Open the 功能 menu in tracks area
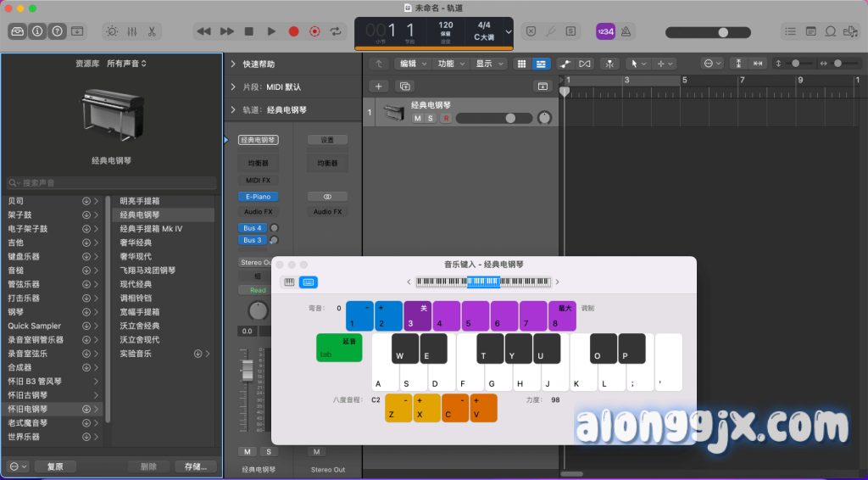Viewport: 868px width, 480px height. (x=449, y=64)
